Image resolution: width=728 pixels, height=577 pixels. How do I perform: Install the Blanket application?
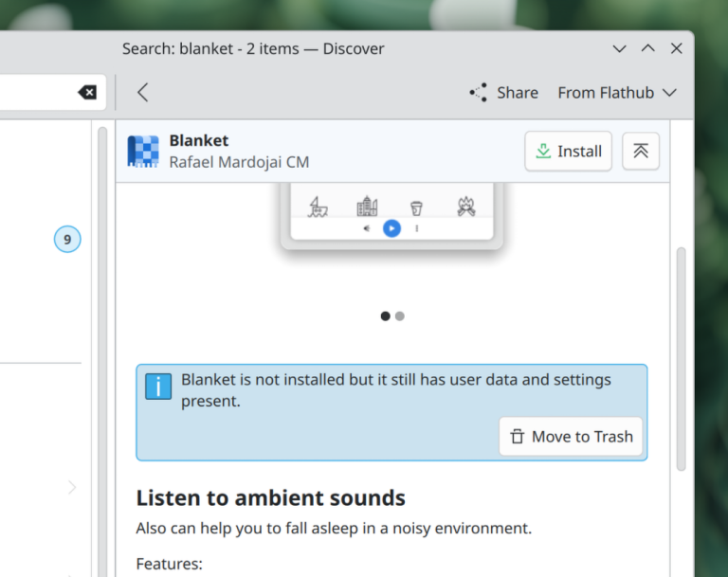pyautogui.click(x=569, y=151)
